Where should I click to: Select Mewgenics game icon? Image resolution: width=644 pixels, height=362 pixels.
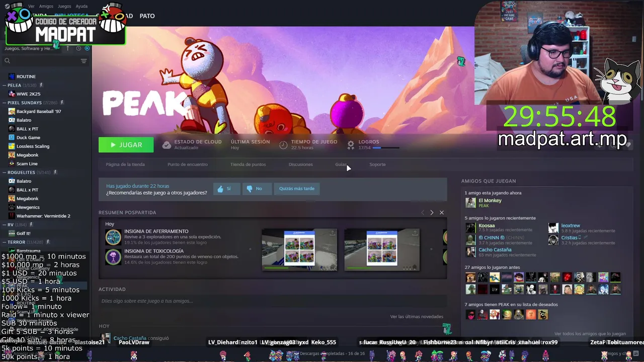(12, 207)
